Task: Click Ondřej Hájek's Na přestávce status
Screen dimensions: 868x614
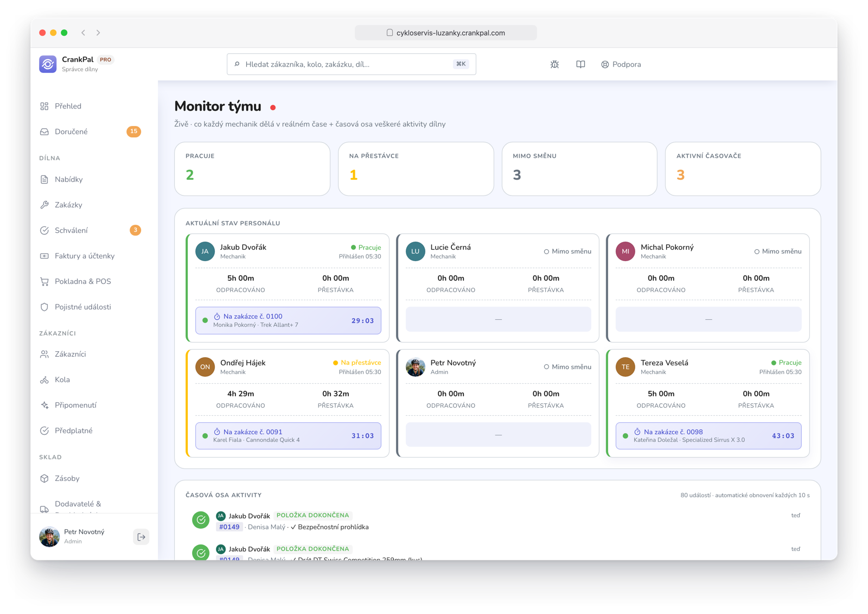Action: (357, 363)
